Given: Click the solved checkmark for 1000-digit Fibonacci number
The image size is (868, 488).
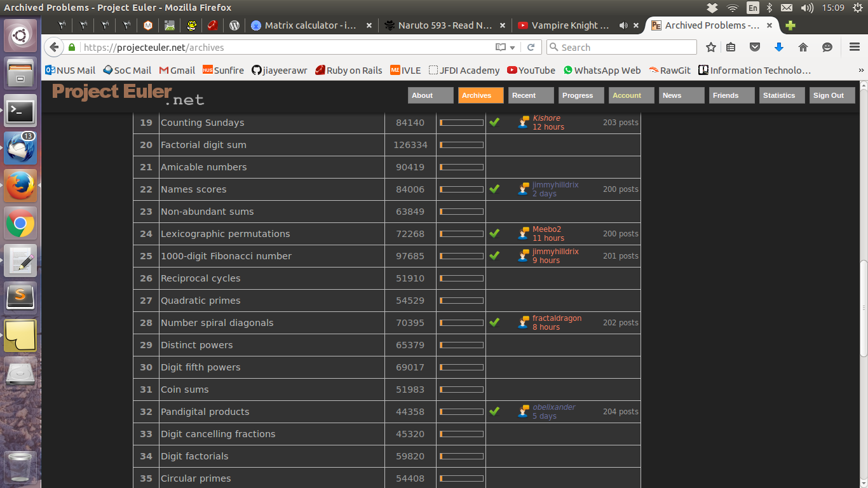Looking at the screenshot, I should tap(494, 255).
